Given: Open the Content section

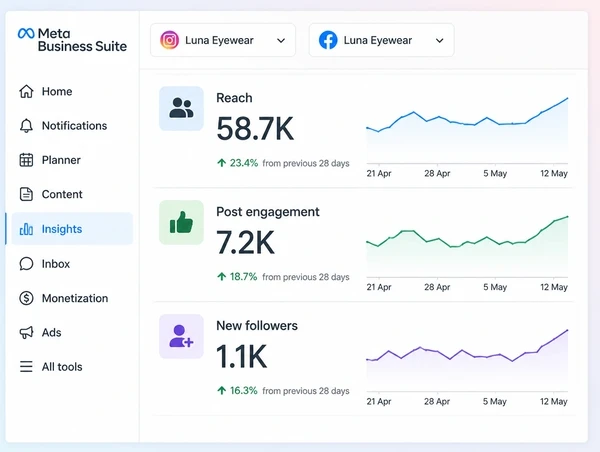Looking at the screenshot, I should coord(72,194).
